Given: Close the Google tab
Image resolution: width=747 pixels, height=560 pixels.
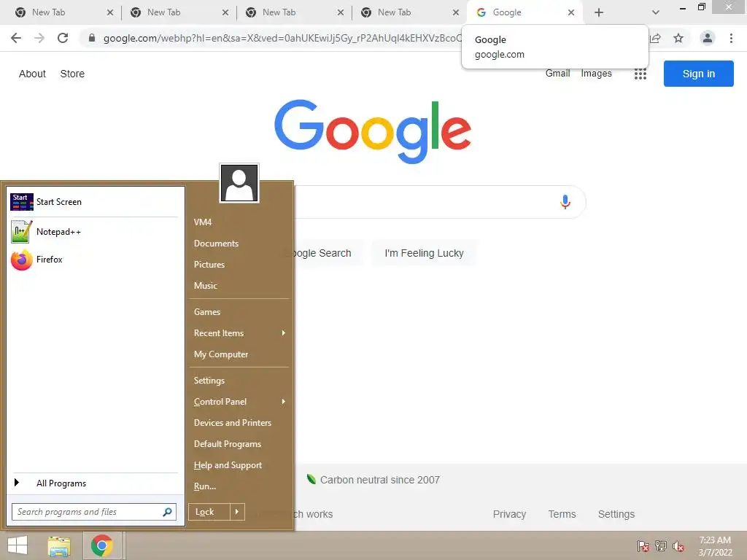Looking at the screenshot, I should pyautogui.click(x=570, y=12).
